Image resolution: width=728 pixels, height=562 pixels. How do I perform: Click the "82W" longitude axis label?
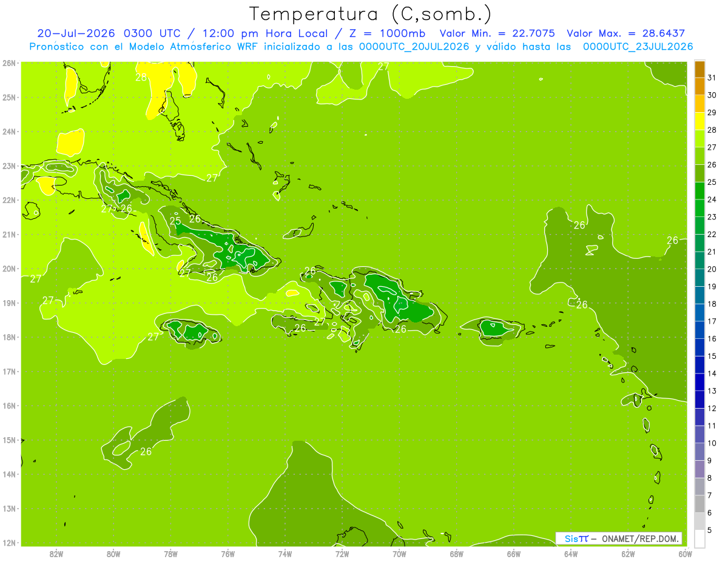[56, 554]
